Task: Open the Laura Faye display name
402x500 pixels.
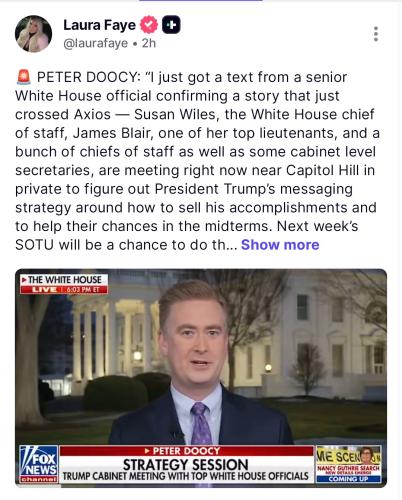Action: tap(99, 25)
